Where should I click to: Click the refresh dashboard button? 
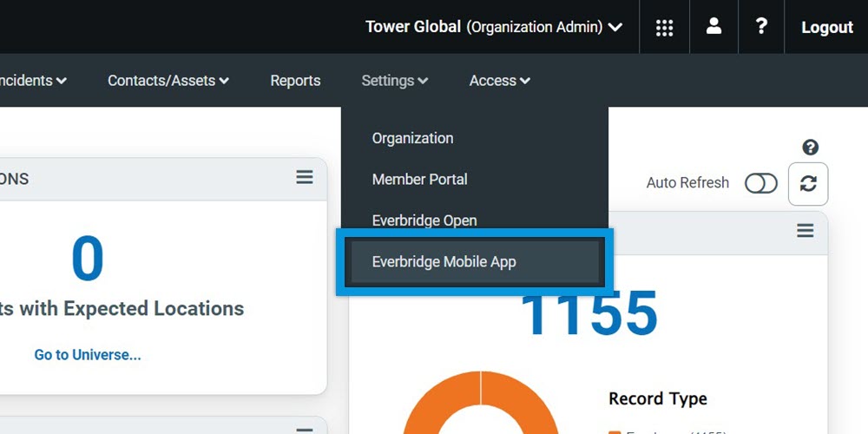[808, 184]
